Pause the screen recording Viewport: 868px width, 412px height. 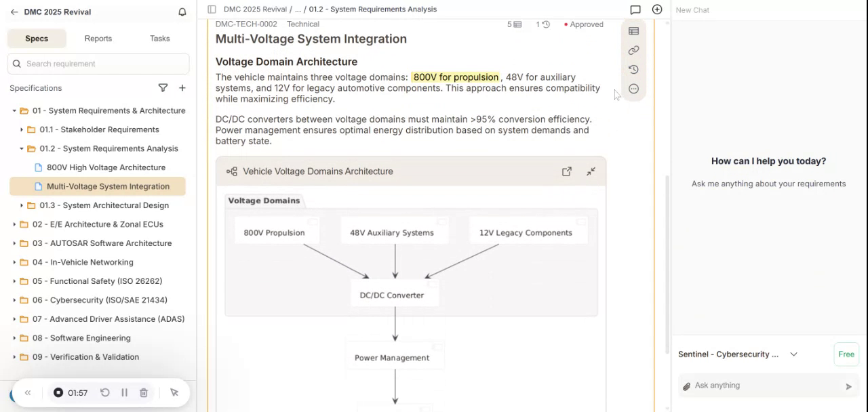pyautogui.click(x=124, y=392)
